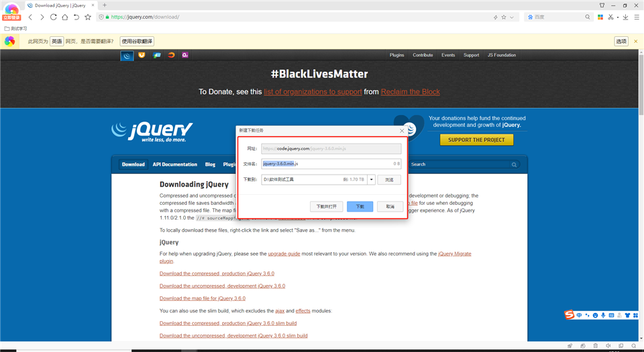The height and width of the screenshot is (352, 644).
Task: Open the colorful apps grid icon
Action: point(600,17)
